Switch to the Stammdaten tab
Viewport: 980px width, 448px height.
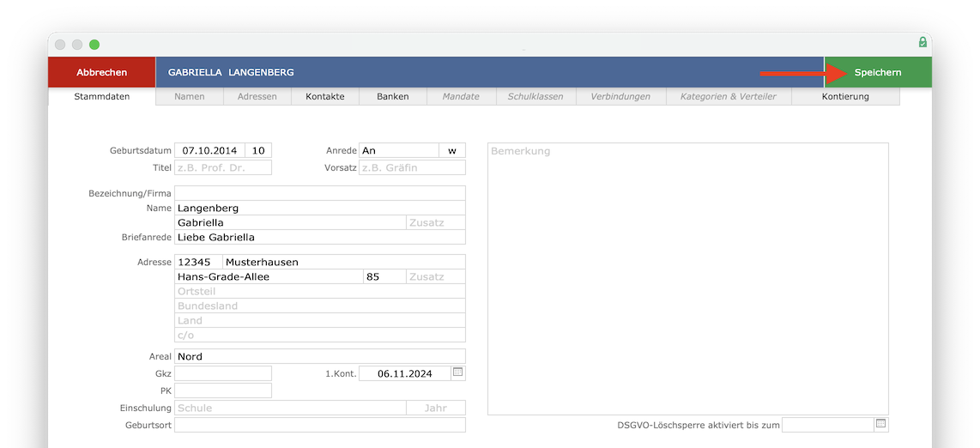[x=102, y=96]
